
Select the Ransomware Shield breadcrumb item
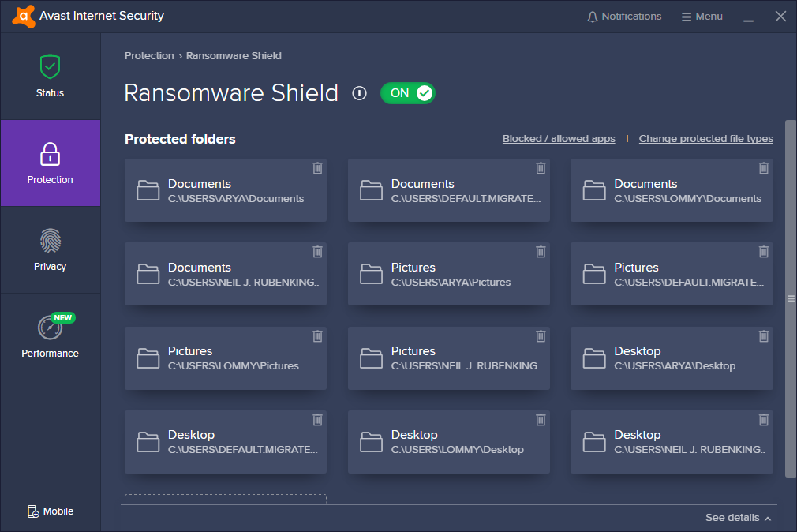(x=233, y=55)
